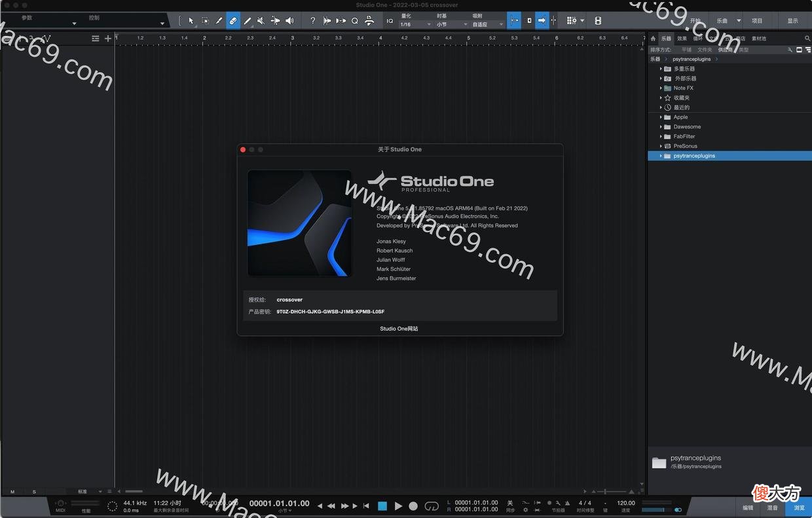The width and height of the screenshot is (812, 518).
Task: Expand the FabFilter folder
Action: (661, 136)
